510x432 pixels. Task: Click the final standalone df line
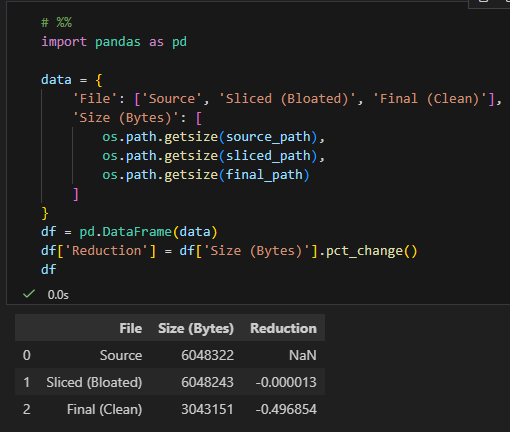[49, 270]
